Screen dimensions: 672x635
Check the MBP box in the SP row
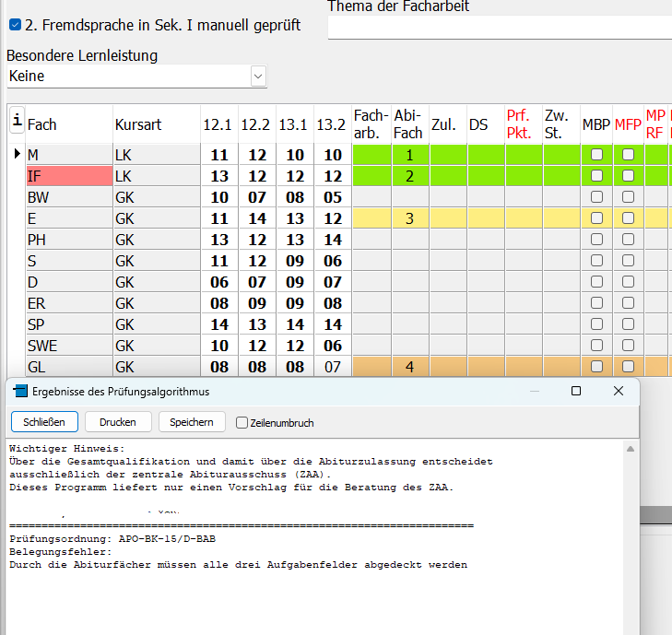click(x=596, y=323)
